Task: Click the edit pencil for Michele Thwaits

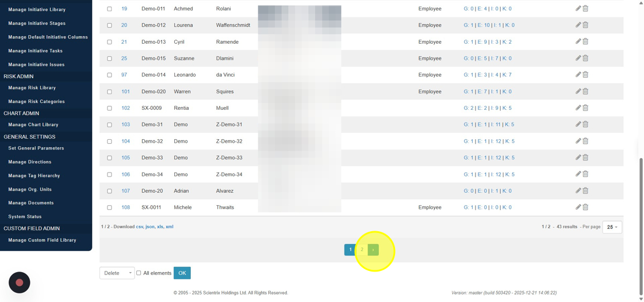Action: tap(578, 207)
